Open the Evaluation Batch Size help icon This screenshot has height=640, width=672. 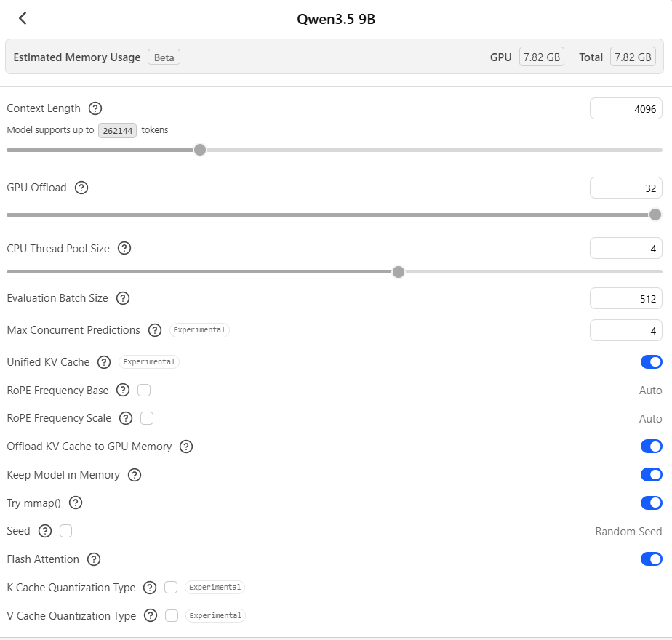click(122, 298)
